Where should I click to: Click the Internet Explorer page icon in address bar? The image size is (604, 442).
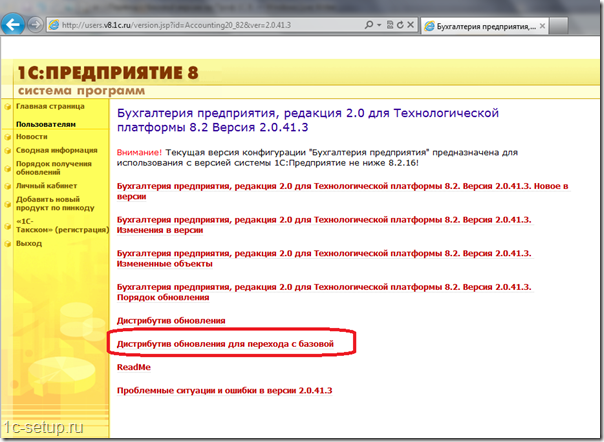(54, 25)
